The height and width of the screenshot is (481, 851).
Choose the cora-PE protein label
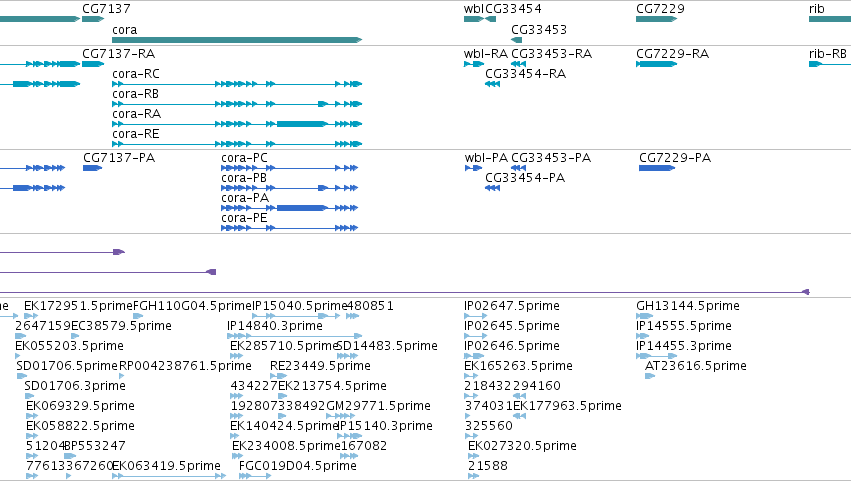(x=244, y=218)
